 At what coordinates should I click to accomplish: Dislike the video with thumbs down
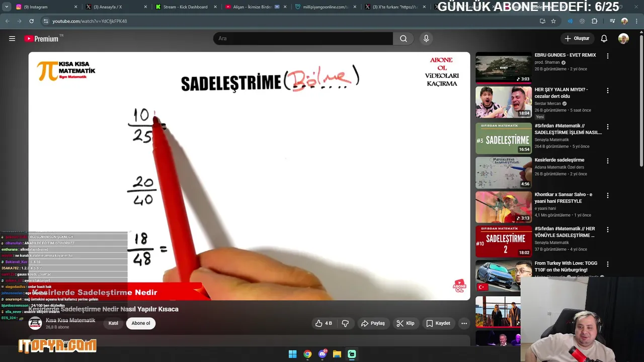point(345,323)
